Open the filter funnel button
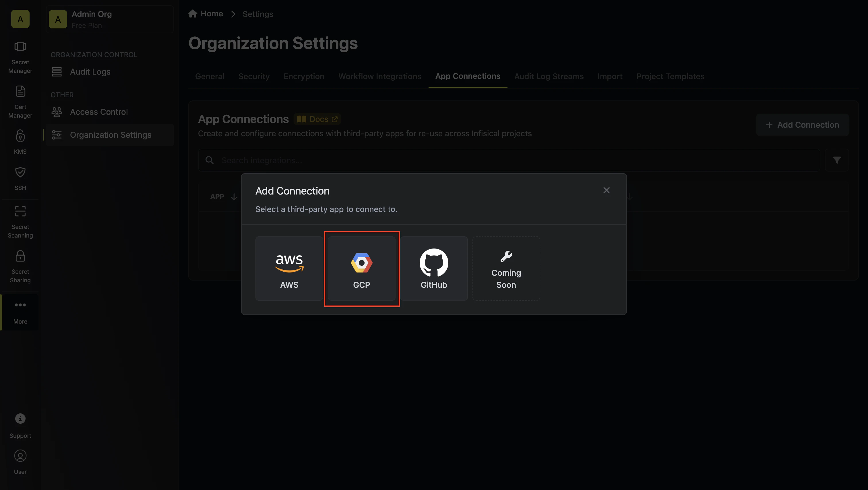Image resolution: width=868 pixels, height=490 pixels. coord(837,160)
